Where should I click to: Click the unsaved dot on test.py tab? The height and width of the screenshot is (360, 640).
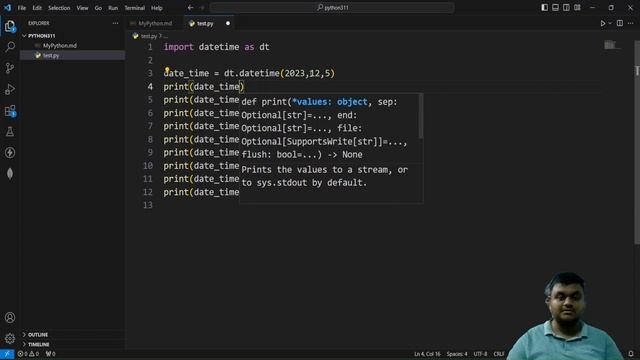(228, 24)
